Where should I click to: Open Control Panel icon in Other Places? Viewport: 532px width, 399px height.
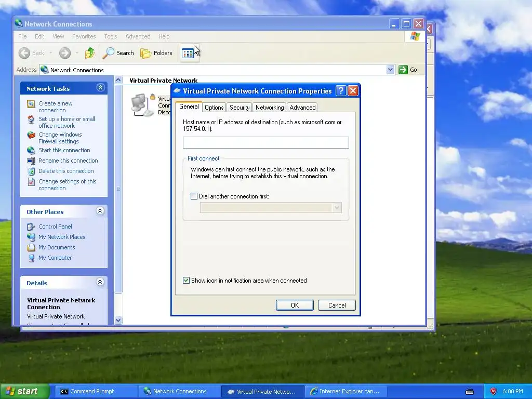(x=31, y=227)
